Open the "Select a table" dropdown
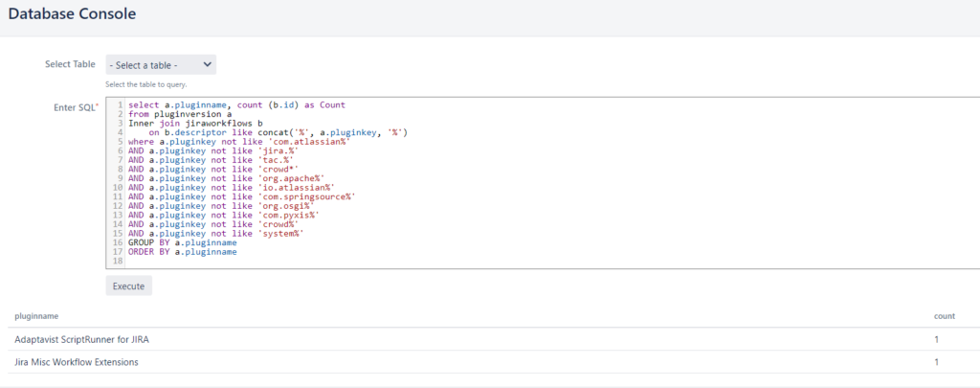This screenshot has height=388, width=980. pyautogui.click(x=161, y=65)
